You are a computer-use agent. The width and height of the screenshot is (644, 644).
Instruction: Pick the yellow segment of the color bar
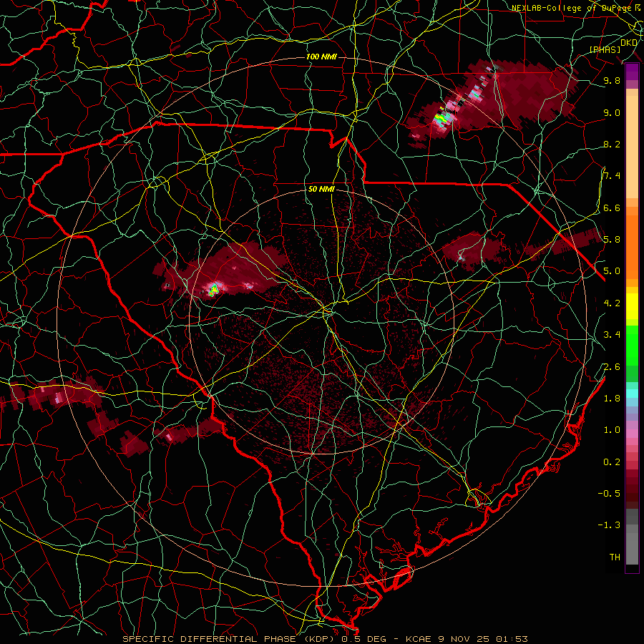click(x=632, y=306)
